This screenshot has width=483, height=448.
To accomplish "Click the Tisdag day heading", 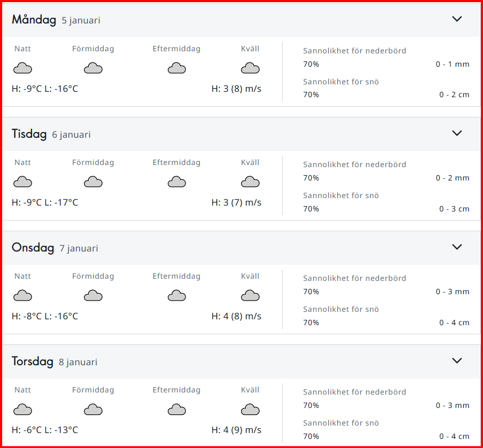I will pyautogui.click(x=29, y=134).
